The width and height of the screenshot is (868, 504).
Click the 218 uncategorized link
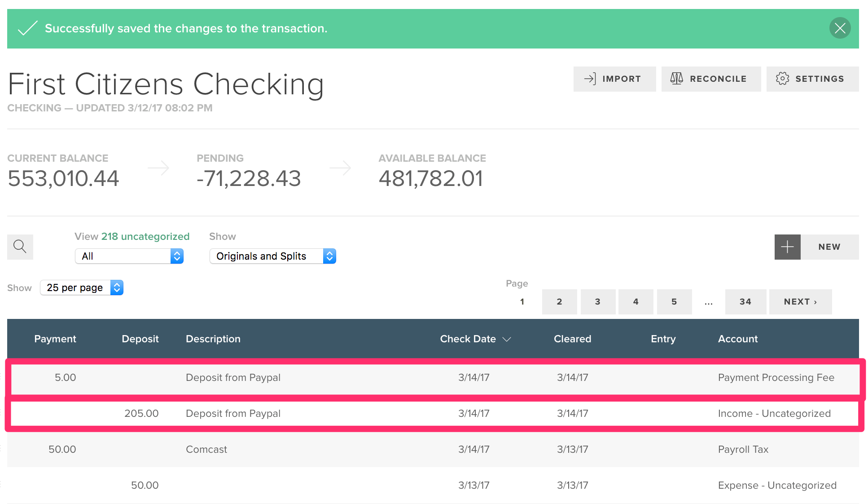point(145,236)
